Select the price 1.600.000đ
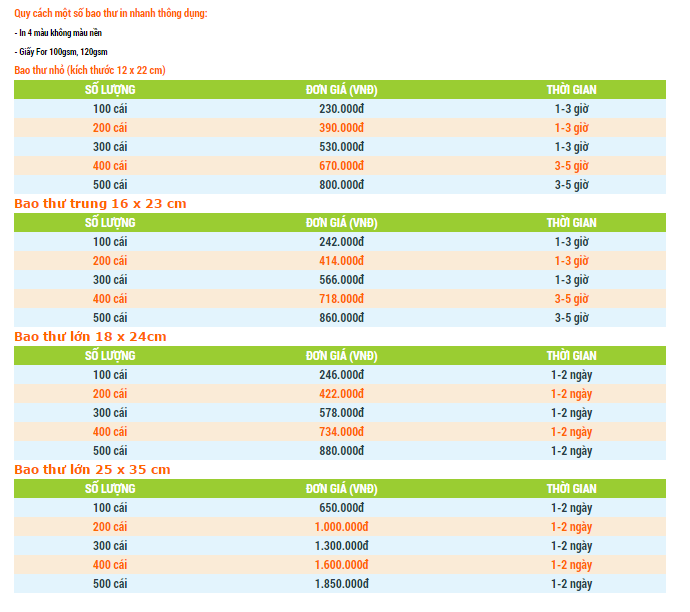 342,564
